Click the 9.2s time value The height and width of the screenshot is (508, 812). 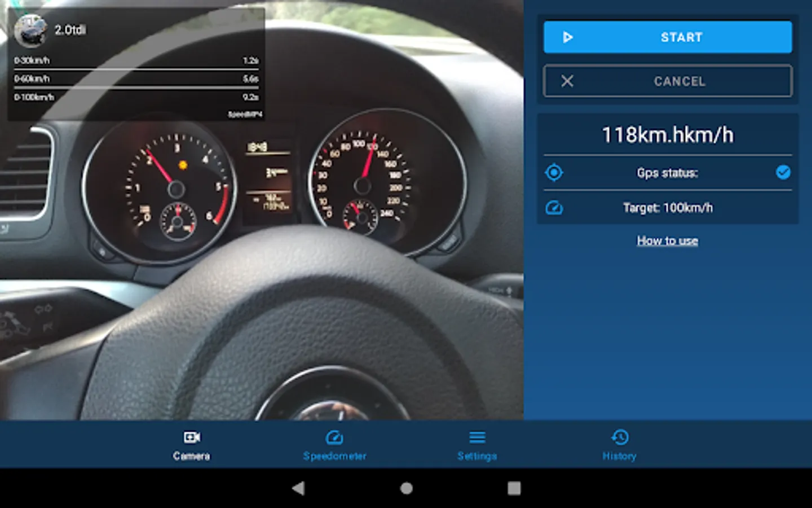[251, 97]
